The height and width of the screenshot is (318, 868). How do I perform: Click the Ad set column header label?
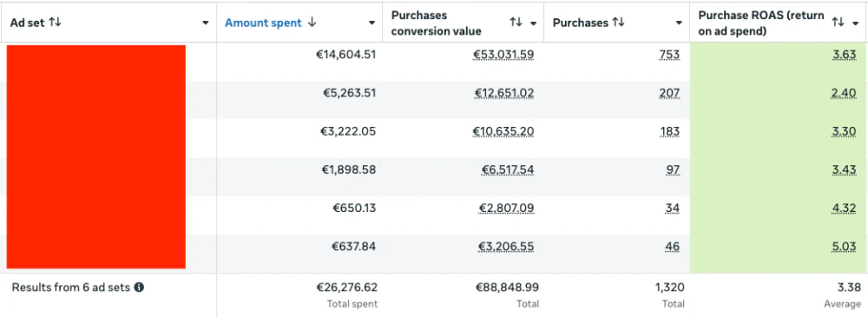point(28,23)
